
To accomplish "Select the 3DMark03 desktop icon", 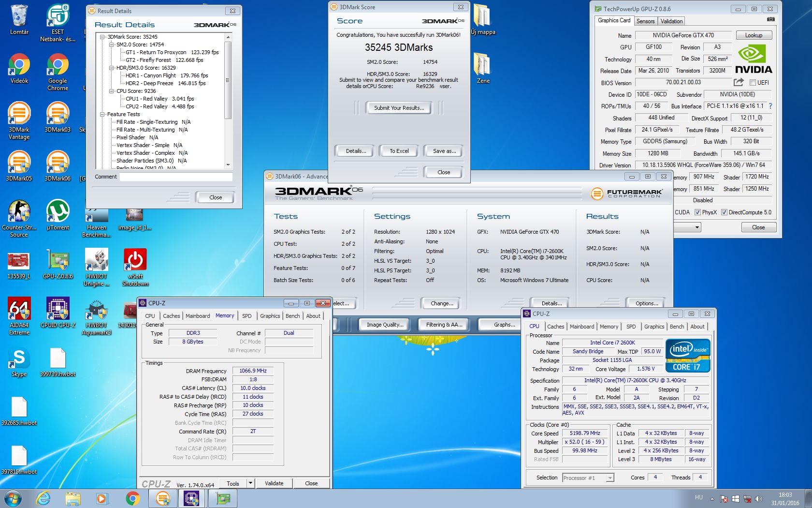I will point(58,117).
